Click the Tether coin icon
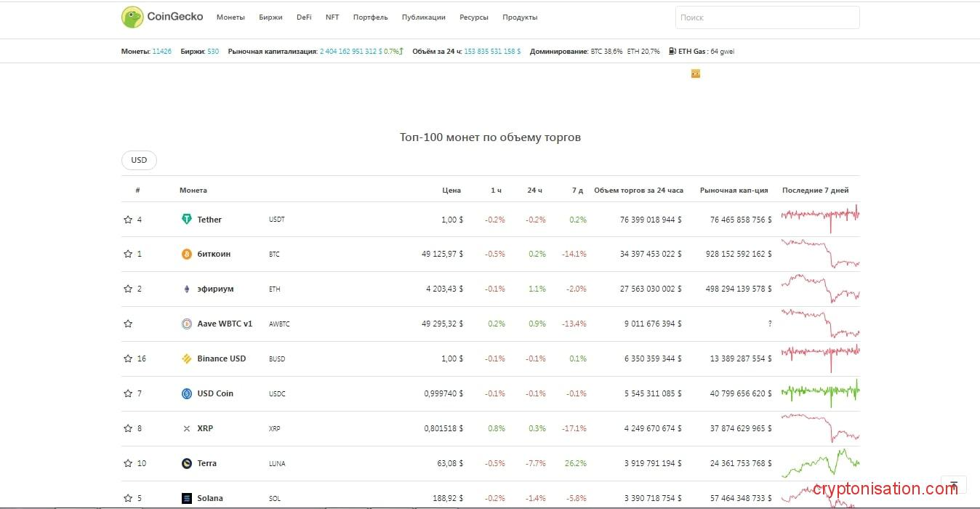 (187, 220)
